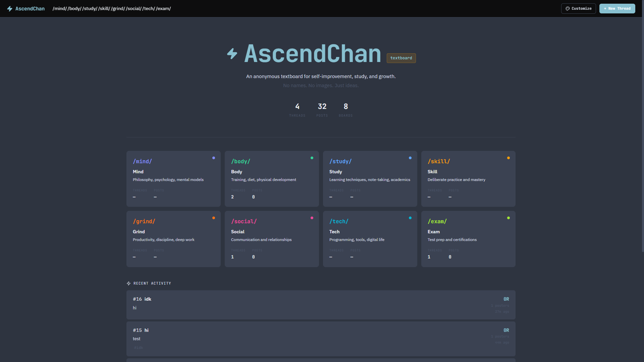Click the orange dot on /skill/ card
This screenshot has height=362, width=644.
(x=508, y=158)
